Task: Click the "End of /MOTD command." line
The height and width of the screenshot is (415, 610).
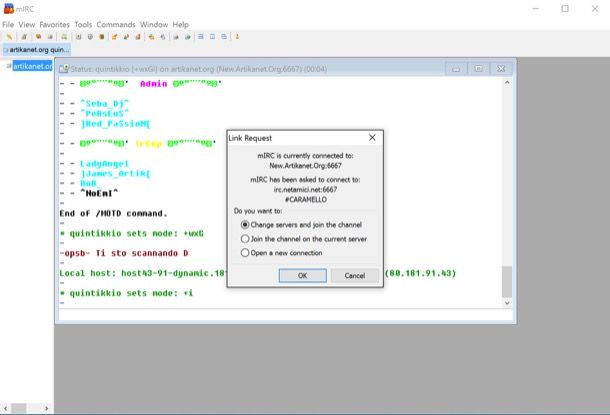Action: (114, 214)
